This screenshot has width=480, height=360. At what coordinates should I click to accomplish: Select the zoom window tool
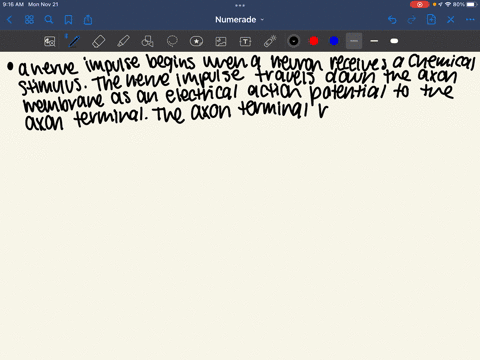click(50, 41)
